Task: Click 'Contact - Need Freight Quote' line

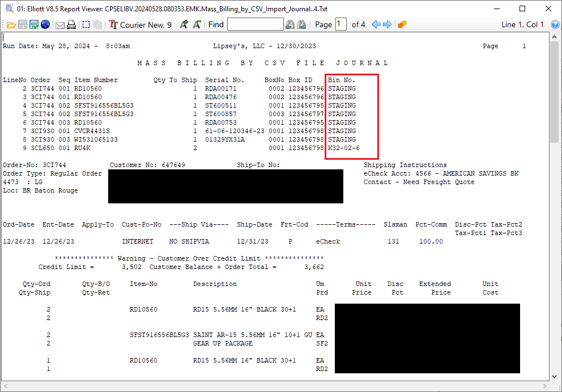Action: pyautogui.click(x=419, y=182)
